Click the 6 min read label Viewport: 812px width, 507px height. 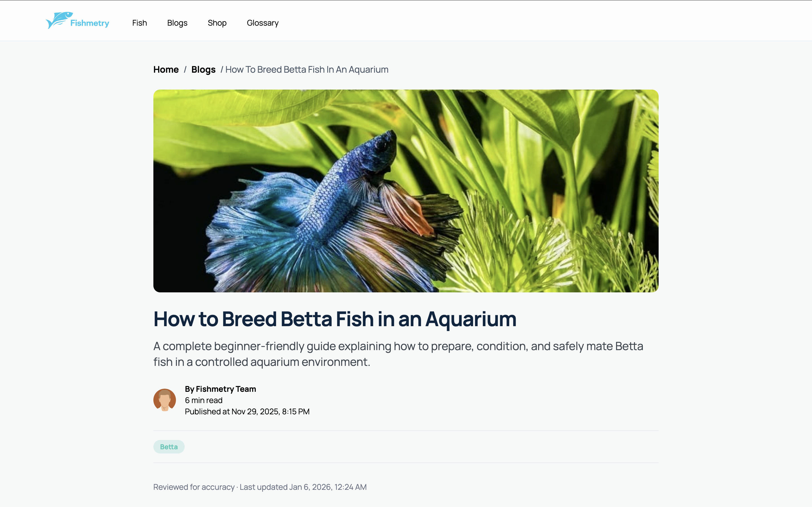coord(203,400)
